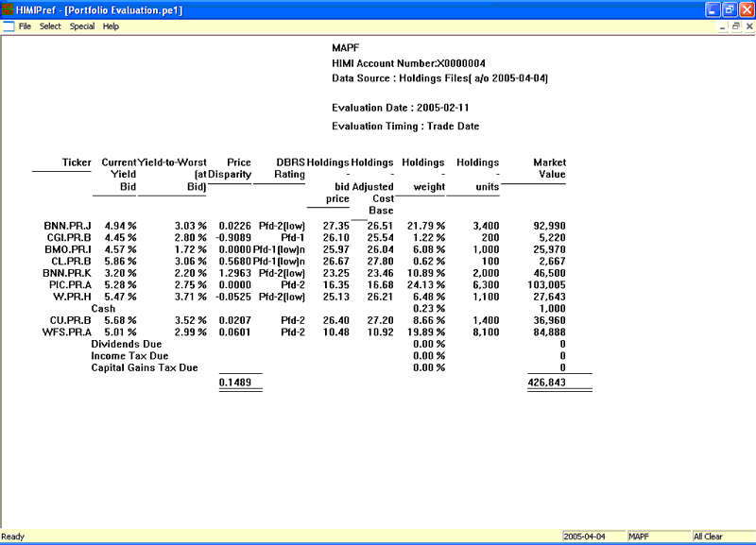Click yield-to-worst 1.72 % of BMO.PR.I
This screenshot has height=545, width=756.
[x=191, y=249]
